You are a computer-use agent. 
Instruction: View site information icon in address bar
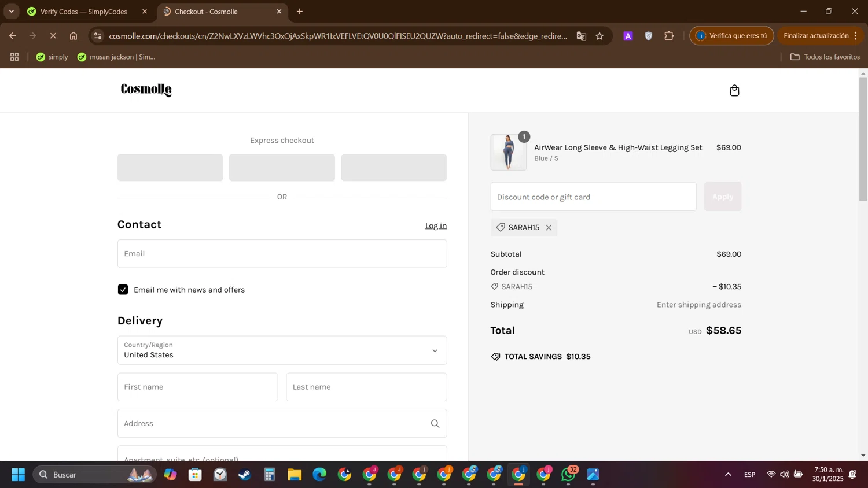98,36
